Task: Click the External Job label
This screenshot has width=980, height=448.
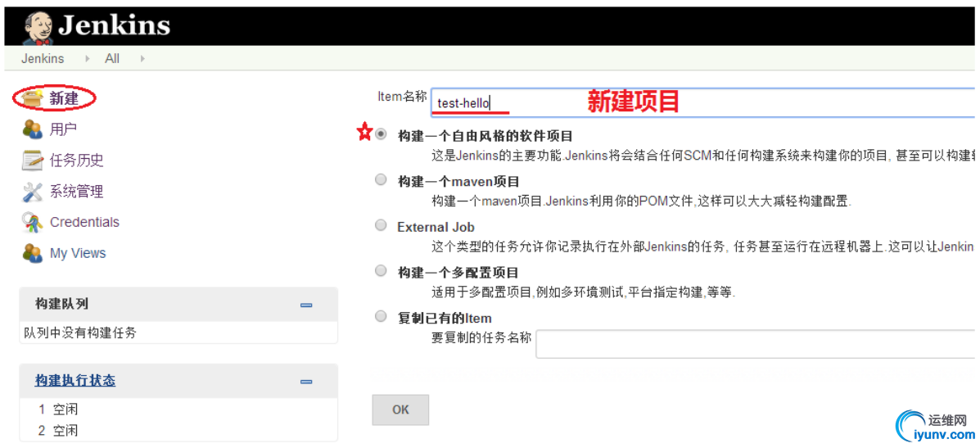Action: pyautogui.click(x=436, y=227)
